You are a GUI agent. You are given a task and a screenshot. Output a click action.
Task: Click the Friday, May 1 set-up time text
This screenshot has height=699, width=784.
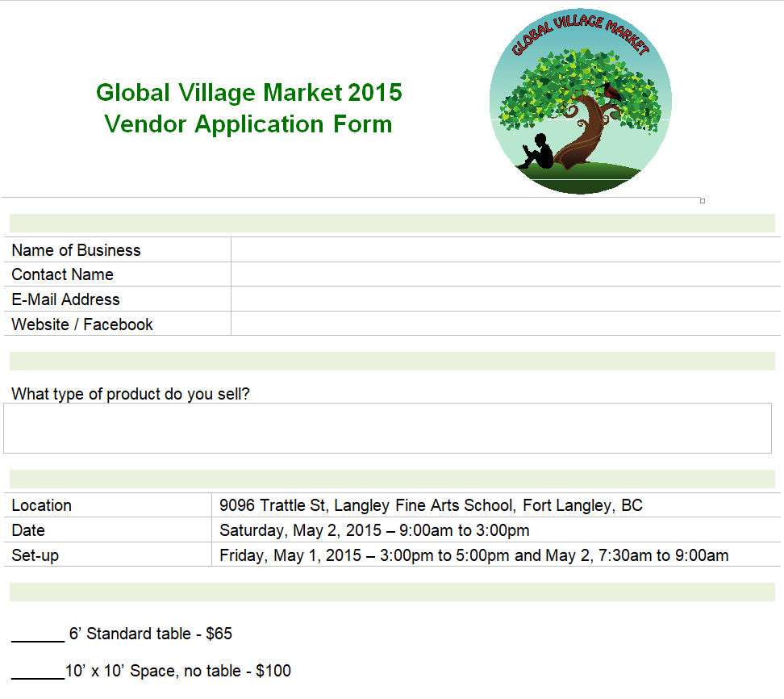click(x=473, y=555)
